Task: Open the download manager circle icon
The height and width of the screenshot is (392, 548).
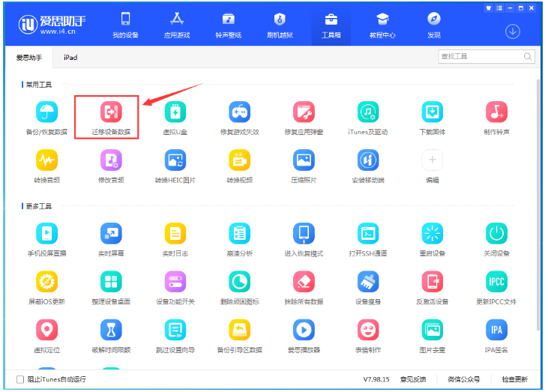Action: pyautogui.click(x=513, y=31)
